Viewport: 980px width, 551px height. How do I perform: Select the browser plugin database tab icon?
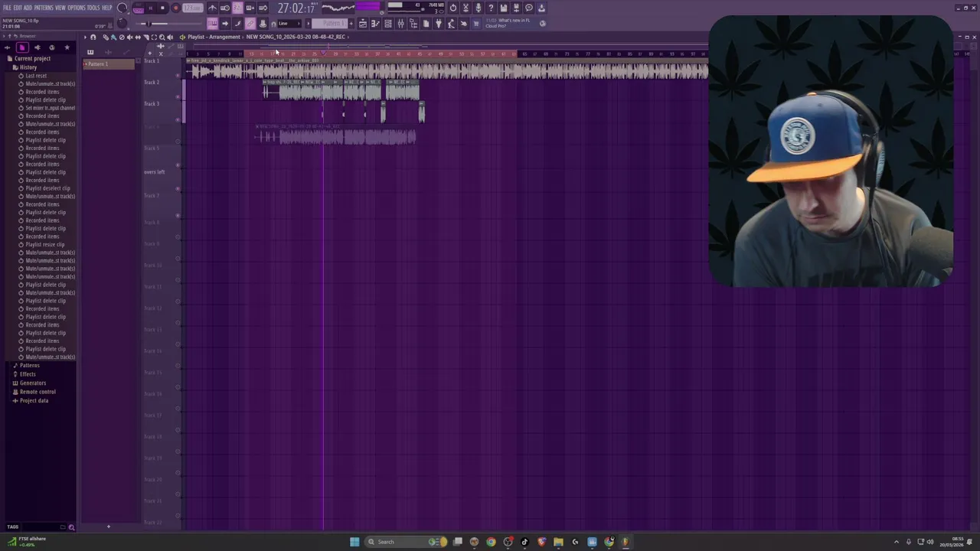click(38, 47)
